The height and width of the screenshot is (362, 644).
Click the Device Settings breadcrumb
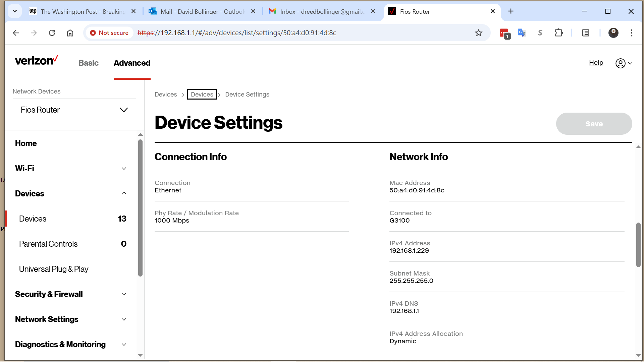[x=247, y=95]
